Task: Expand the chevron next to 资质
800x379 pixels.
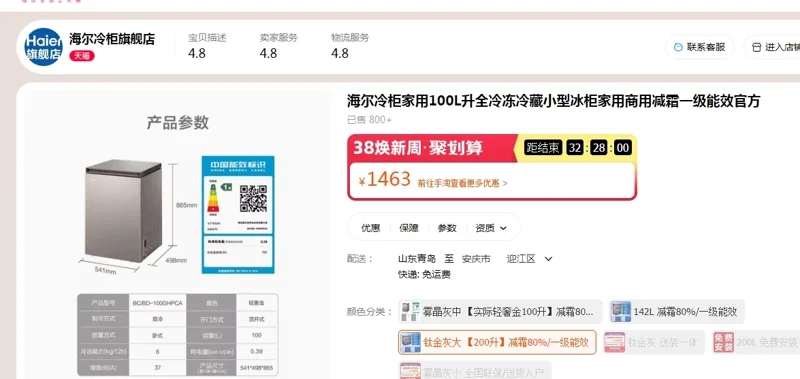Action: 503,229
